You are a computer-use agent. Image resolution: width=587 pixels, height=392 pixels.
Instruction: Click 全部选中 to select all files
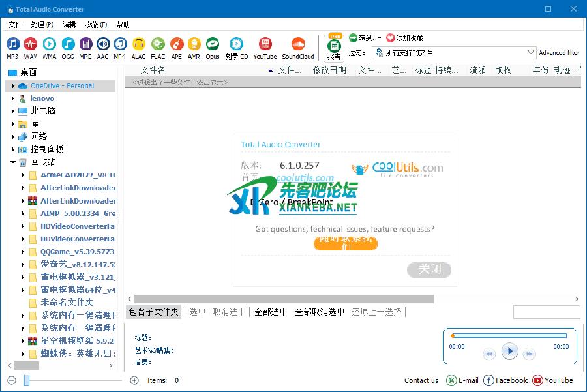[x=270, y=312]
